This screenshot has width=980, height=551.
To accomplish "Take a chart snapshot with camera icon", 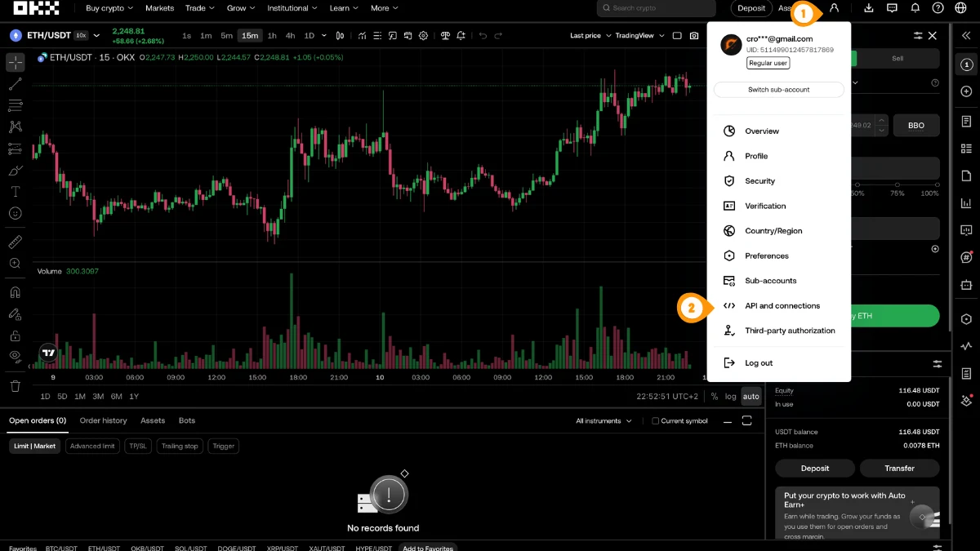I will click(694, 36).
